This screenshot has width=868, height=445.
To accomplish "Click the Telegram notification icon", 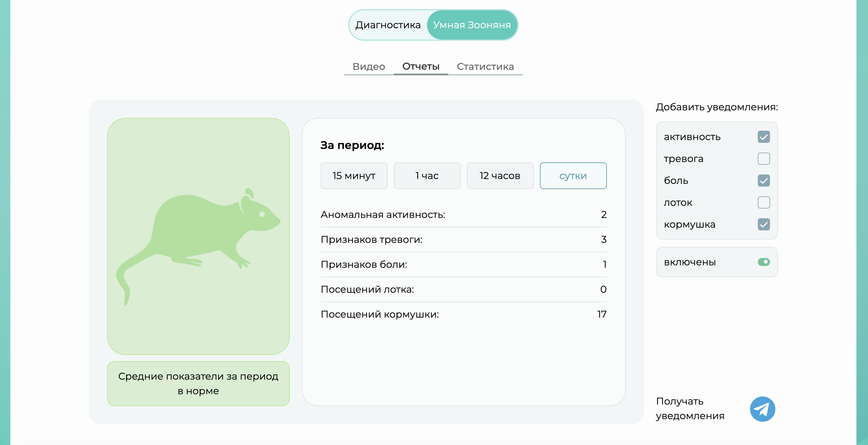I will pyautogui.click(x=762, y=409).
